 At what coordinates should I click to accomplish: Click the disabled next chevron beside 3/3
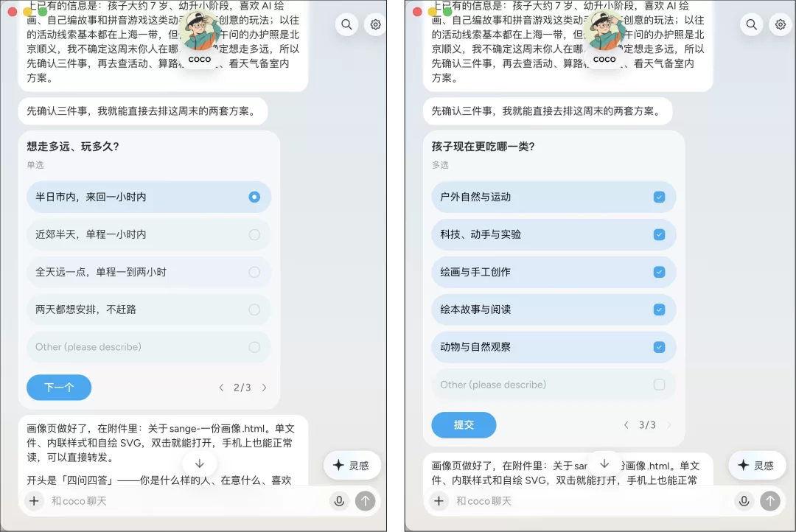[x=668, y=425]
